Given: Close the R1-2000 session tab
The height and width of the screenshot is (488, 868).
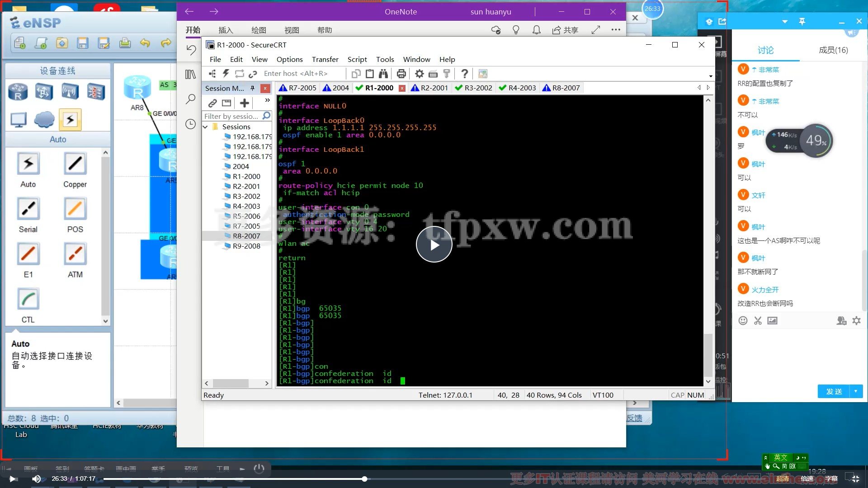Looking at the screenshot, I should coord(402,88).
